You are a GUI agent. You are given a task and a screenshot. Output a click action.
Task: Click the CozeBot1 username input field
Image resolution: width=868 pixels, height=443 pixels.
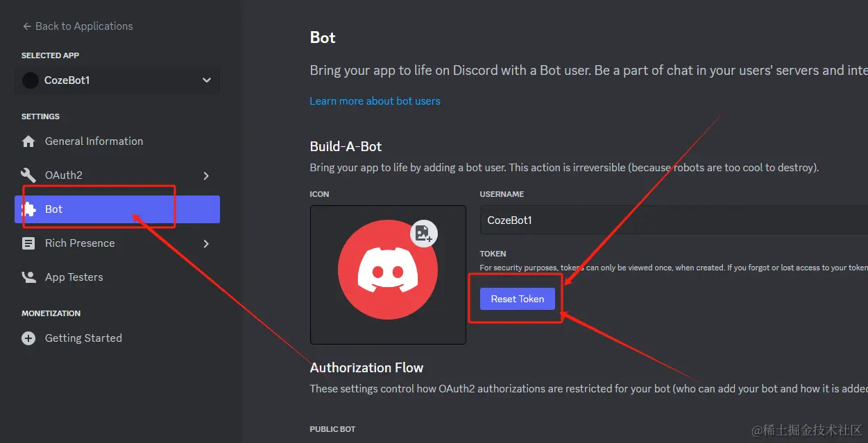point(674,220)
